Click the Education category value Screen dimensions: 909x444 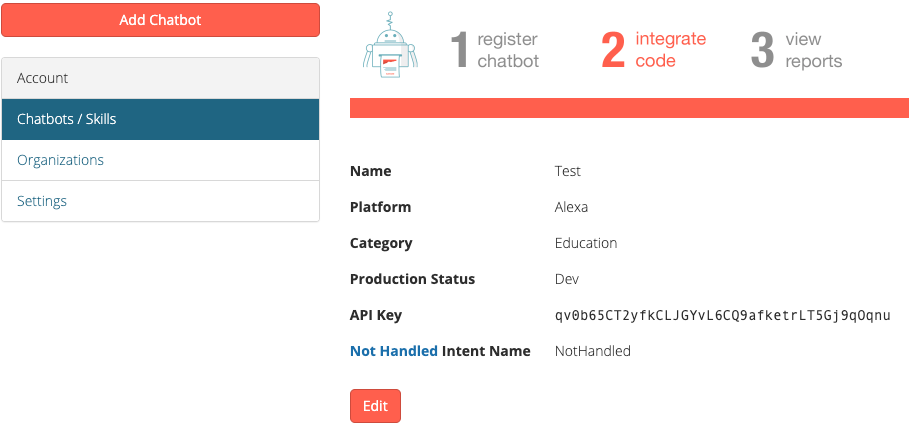586,243
